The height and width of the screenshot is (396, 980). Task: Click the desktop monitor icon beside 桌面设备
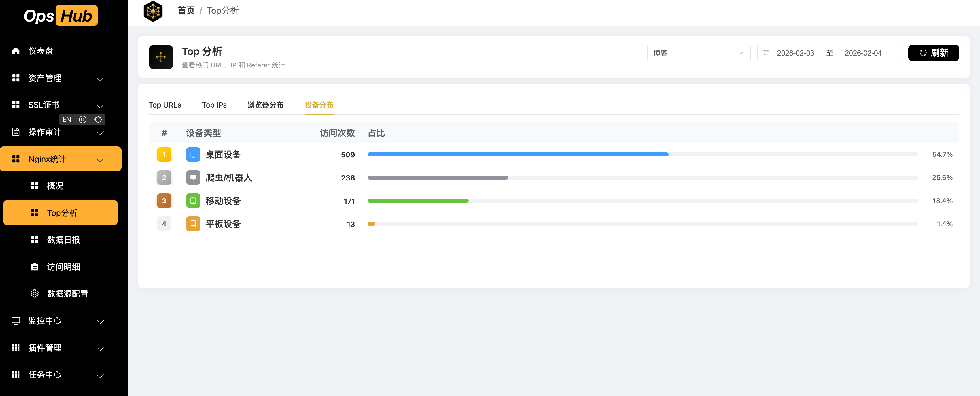pos(193,154)
